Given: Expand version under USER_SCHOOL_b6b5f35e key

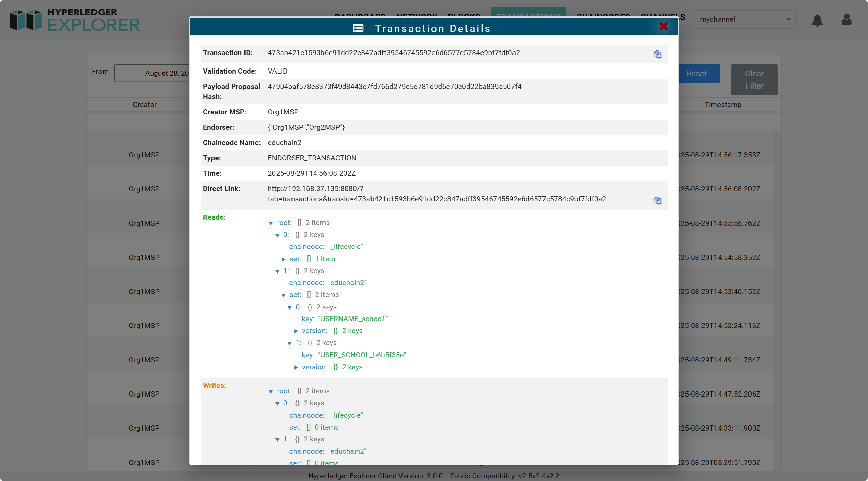Looking at the screenshot, I should point(296,367).
